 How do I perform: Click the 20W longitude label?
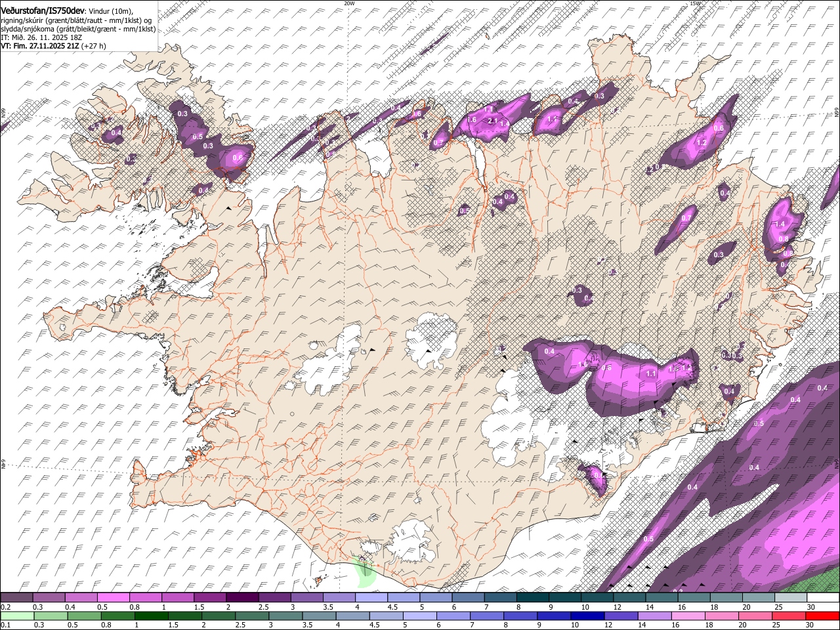(349, 3)
